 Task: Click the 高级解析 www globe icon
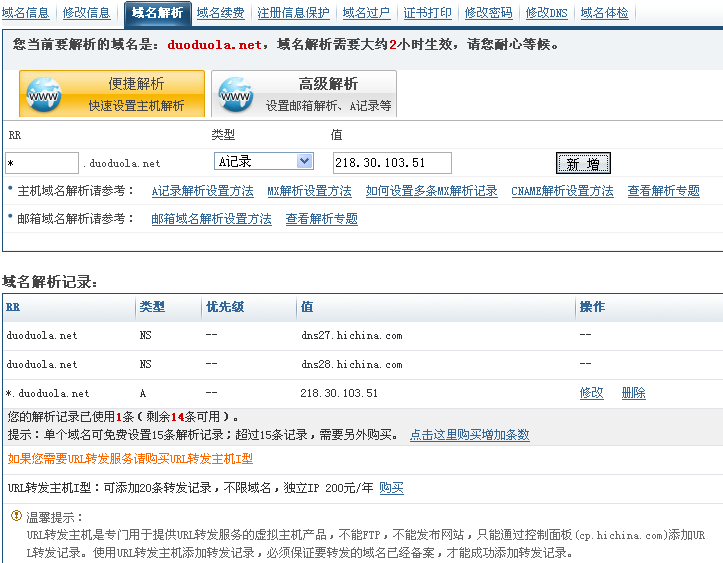click(x=235, y=95)
